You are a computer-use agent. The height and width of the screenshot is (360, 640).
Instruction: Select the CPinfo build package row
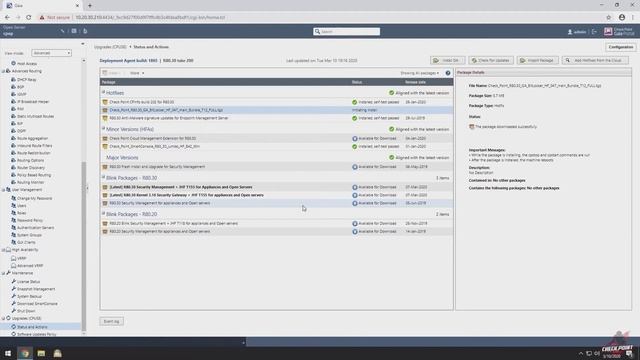tap(276, 102)
